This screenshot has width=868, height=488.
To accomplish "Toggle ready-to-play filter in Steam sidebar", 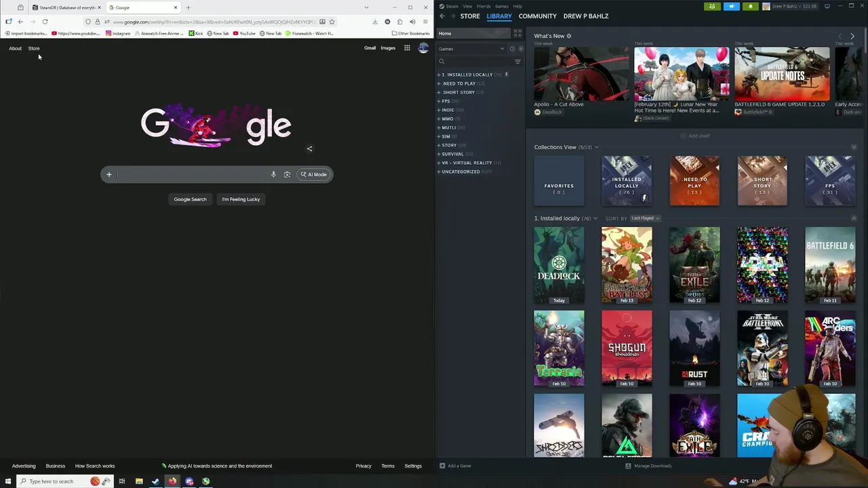I will (x=521, y=49).
